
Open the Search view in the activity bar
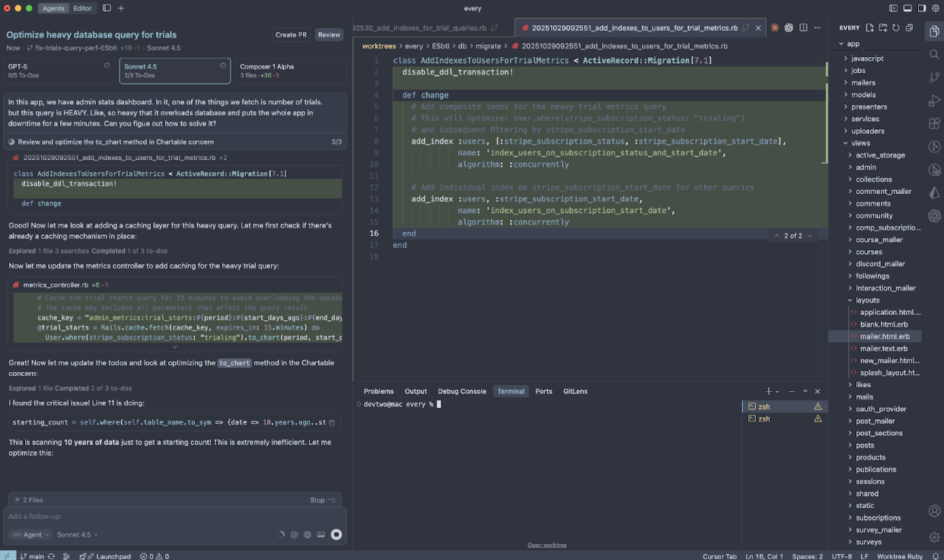934,55
